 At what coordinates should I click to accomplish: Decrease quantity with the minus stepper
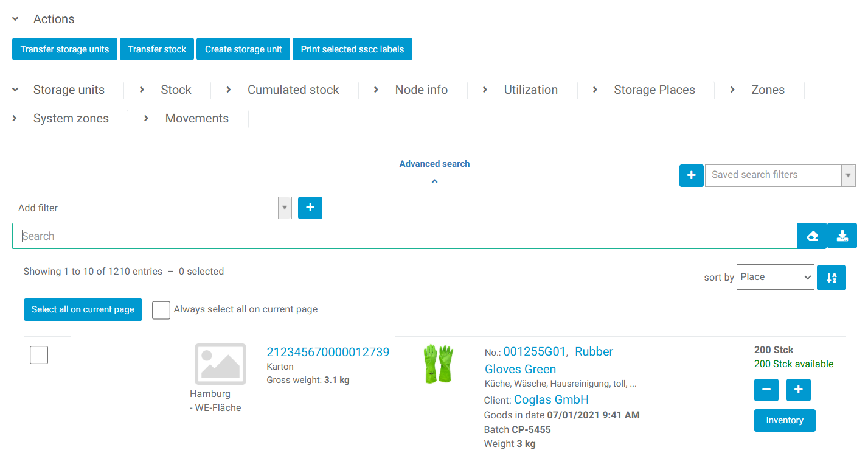tap(766, 390)
